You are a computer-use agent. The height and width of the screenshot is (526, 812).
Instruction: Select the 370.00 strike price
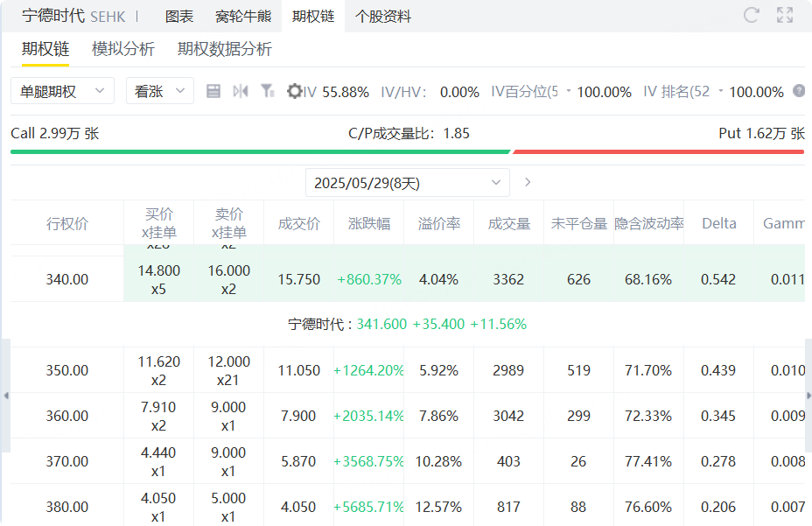click(67, 462)
